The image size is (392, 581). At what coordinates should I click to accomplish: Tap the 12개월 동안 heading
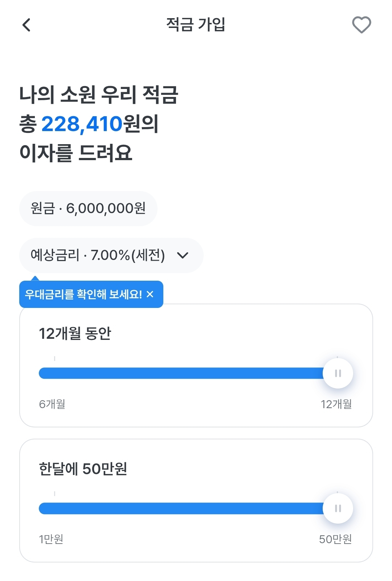pos(75,333)
